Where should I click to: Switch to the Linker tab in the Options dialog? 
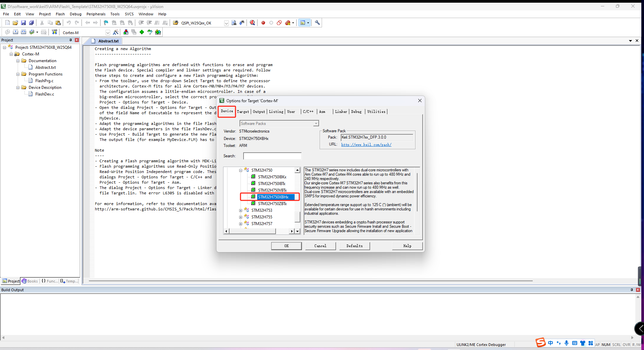[x=341, y=112]
